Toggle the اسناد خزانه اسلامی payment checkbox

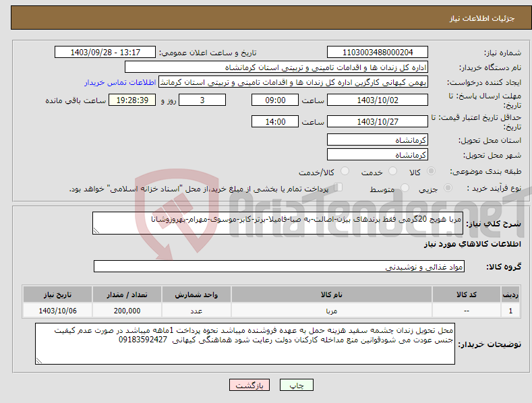(338, 187)
